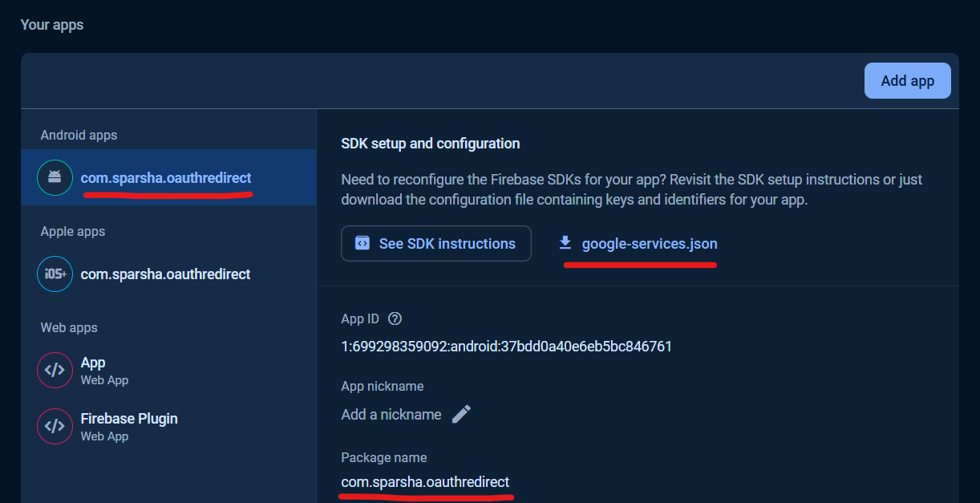Click the App ID value string
The width and height of the screenshot is (980, 503).
(x=506, y=347)
